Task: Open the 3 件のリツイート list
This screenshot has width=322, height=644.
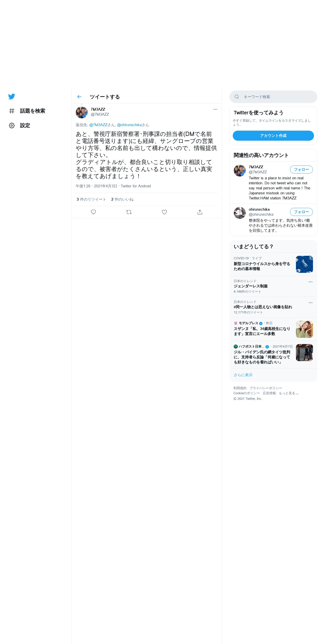Action: pyautogui.click(x=91, y=199)
